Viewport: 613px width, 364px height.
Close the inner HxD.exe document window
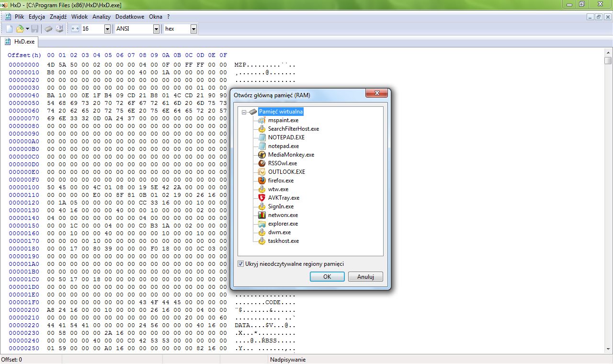[x=607, y=17]
